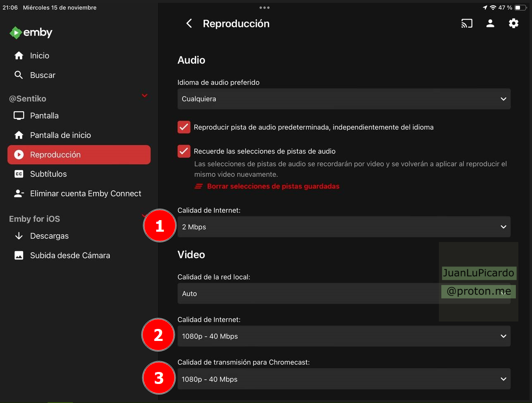The height and width of the screenshot is (403, 532).
Task: Click the Descargas download arrow icon
Action: (19, 236)
